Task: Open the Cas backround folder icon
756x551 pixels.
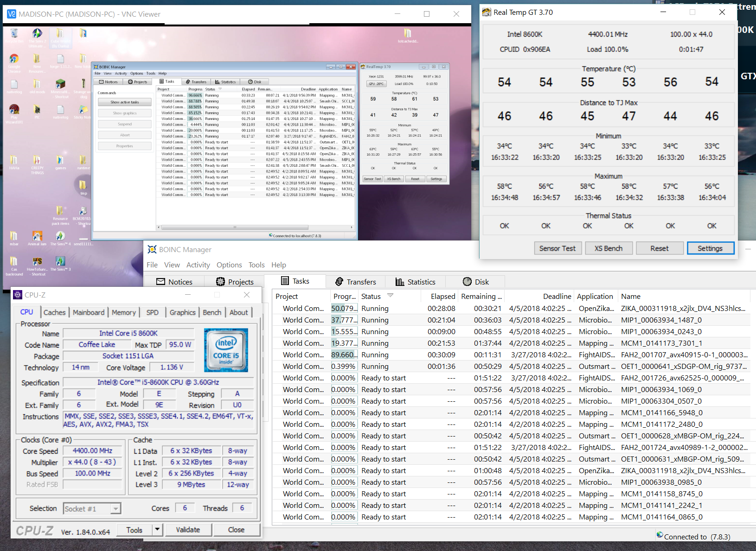Action: point(14,262)
